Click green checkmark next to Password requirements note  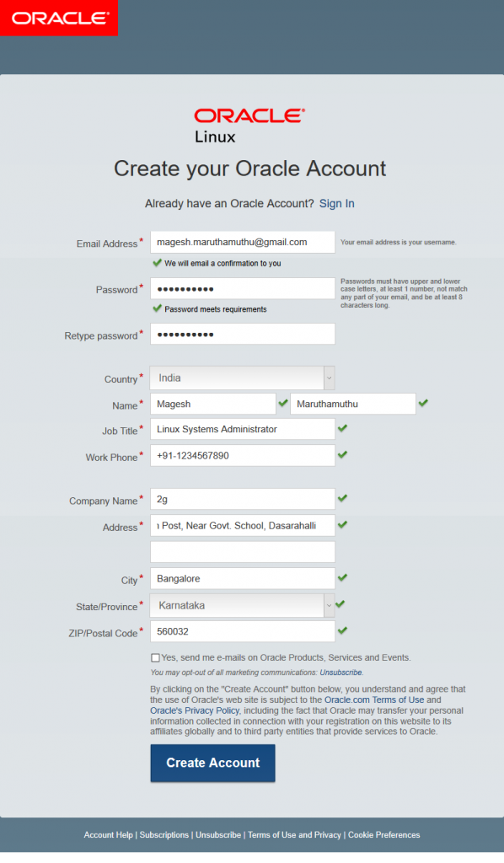click(157, 308)
